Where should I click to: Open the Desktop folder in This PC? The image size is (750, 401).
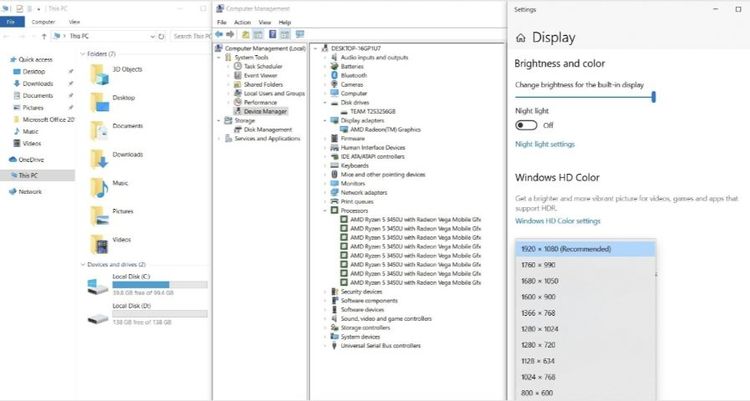tap(99, 102)
